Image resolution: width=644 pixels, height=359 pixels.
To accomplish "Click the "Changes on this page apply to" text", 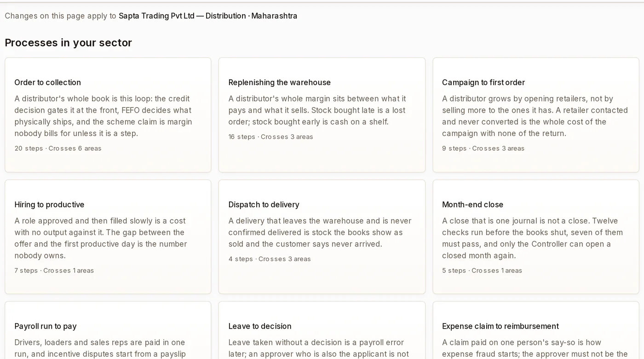I will coord(60,16).
